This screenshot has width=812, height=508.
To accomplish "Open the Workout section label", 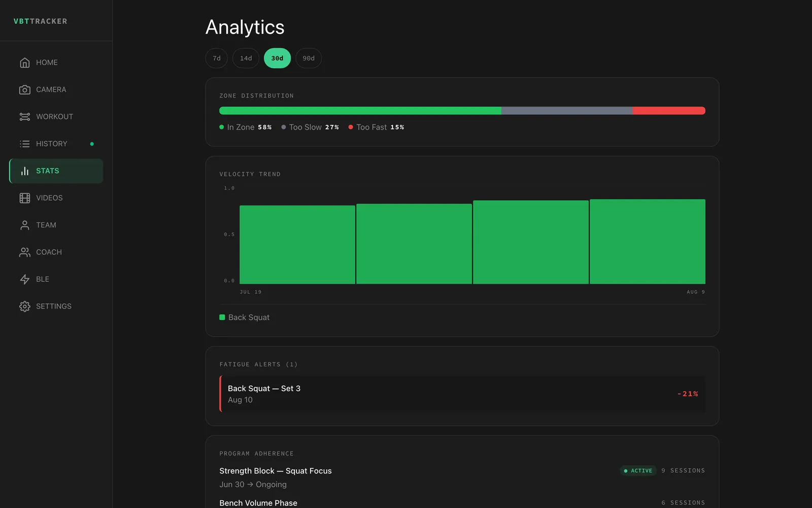I will click(54, 117).
